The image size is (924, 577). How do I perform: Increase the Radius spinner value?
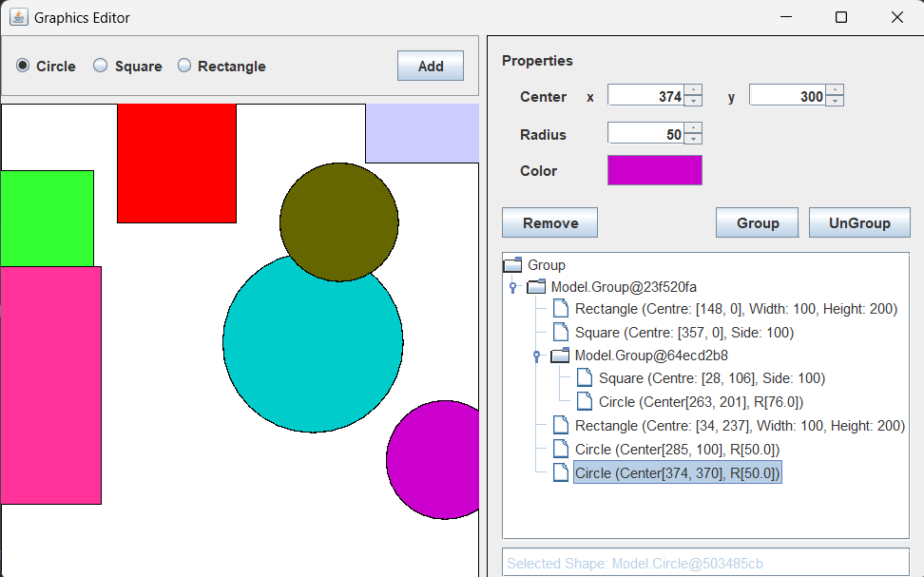tap(693, 129)
